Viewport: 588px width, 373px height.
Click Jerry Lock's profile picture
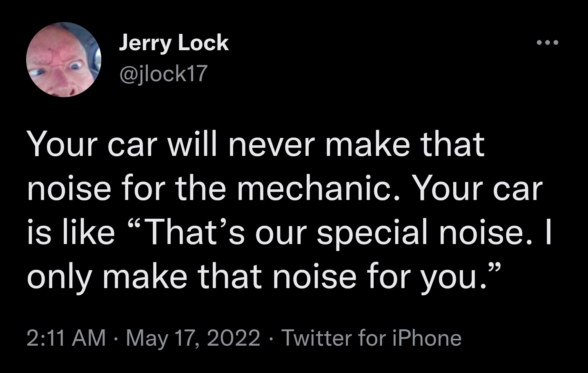(63, 60)
